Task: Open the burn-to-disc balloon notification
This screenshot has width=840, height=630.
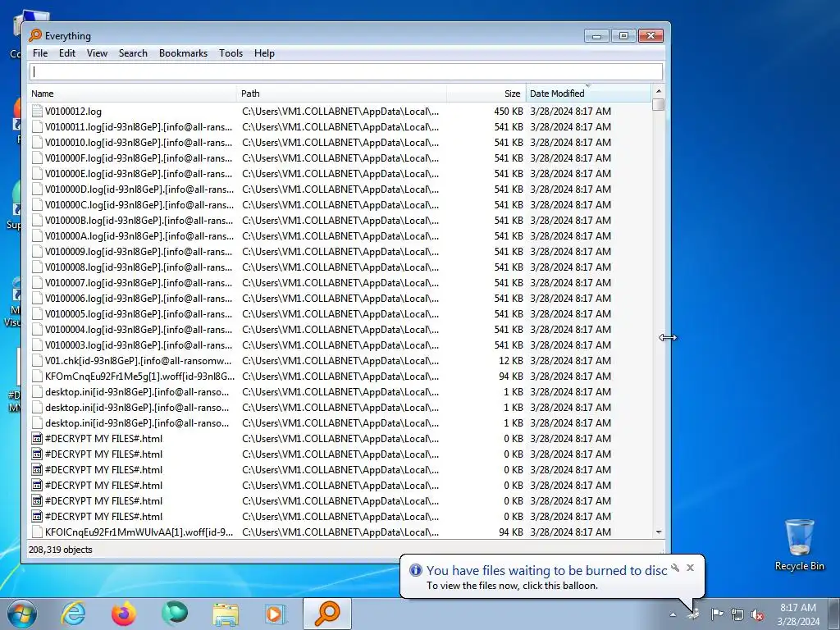Action: click(552, 577)
